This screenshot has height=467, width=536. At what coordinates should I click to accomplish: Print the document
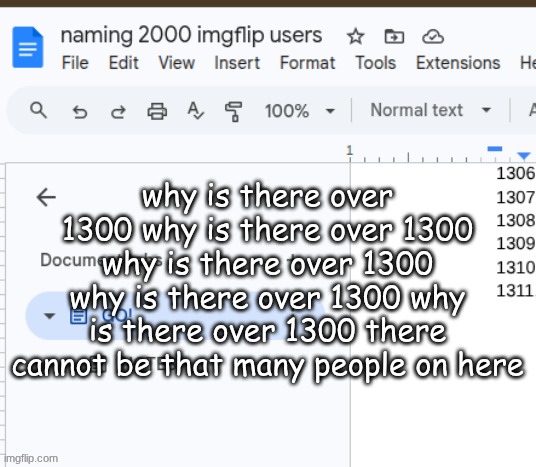157,111
